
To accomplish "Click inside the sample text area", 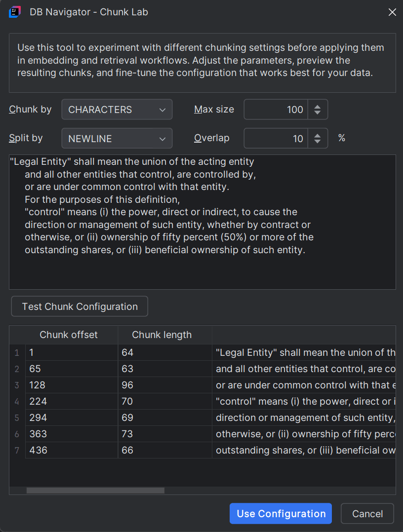I will (202, 222).
